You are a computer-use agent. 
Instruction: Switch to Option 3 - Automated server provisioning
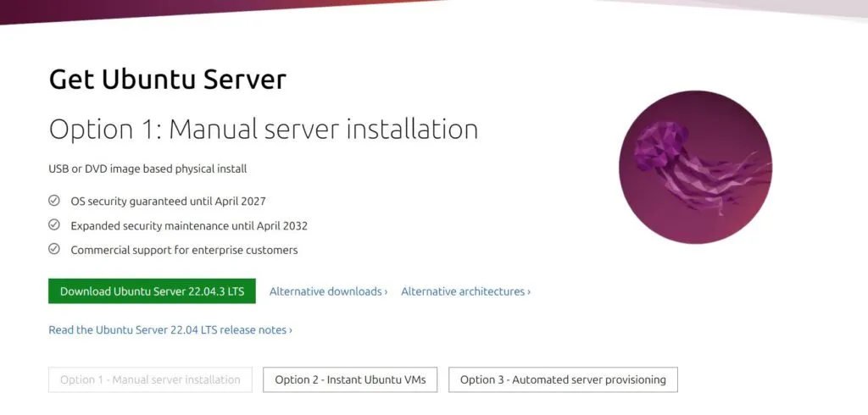click(563, 379)
